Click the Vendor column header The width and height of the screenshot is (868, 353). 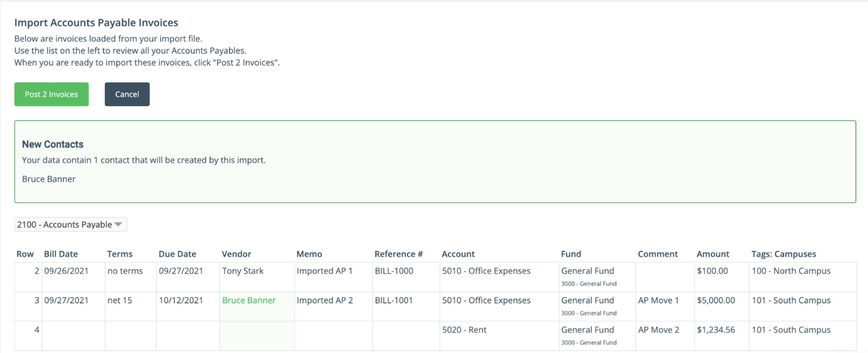pos(236,254)
